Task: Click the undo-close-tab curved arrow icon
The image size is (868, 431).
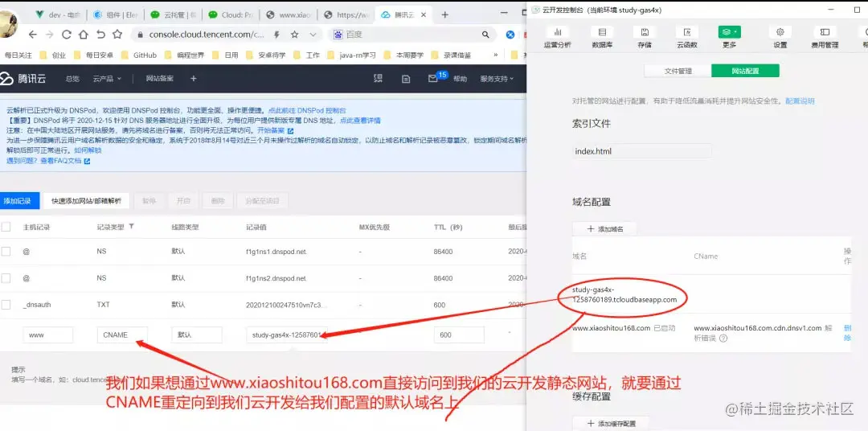Action: (100, 35)
